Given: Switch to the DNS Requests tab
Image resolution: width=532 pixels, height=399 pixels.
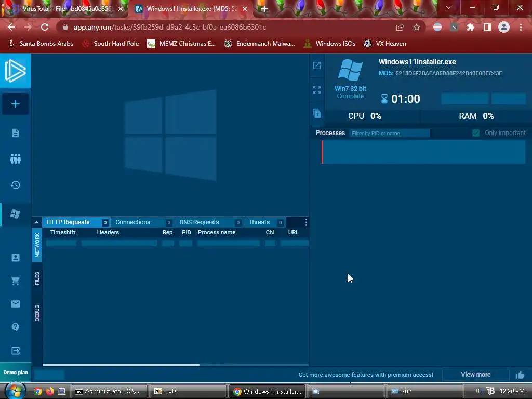Looking at the screenshot, I should point(209,222).
